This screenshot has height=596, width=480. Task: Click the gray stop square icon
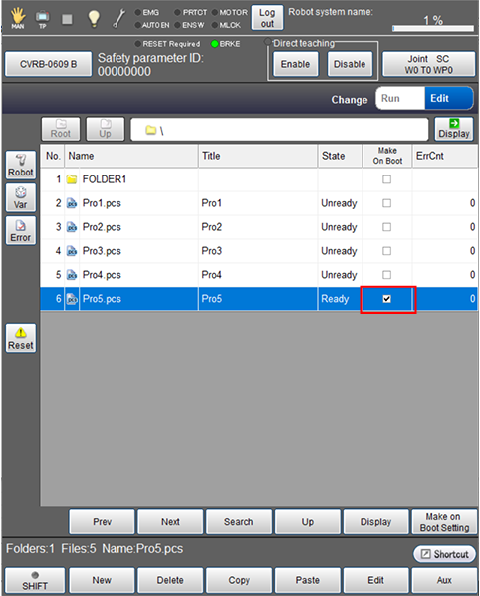(67, 19)
